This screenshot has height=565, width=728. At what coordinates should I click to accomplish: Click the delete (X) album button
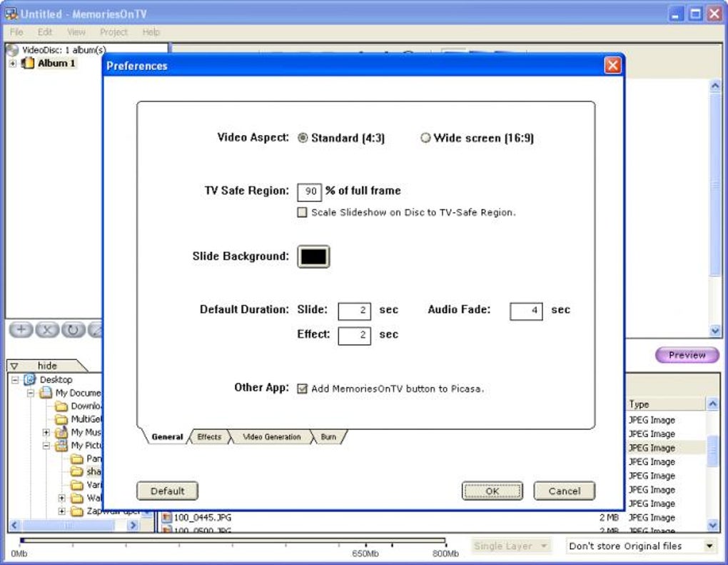pyautogui.click(x=47, y=329)
